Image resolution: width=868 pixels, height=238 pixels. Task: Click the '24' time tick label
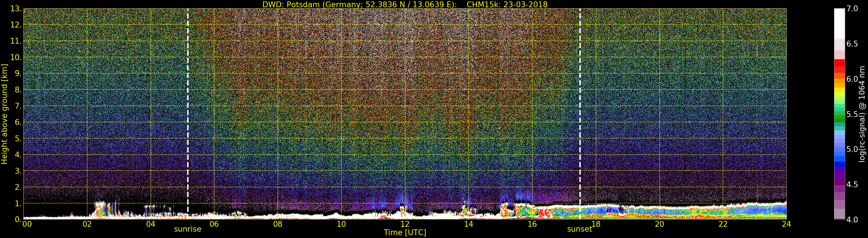pos(786,224)
